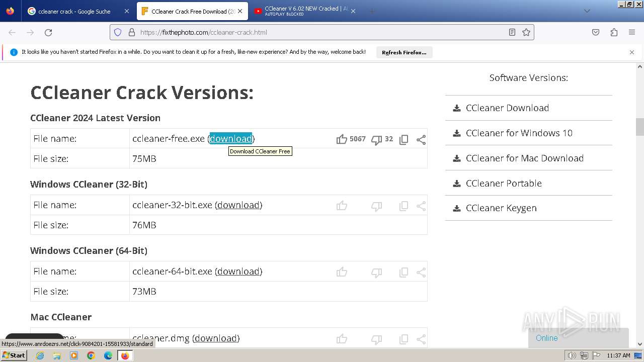Close the Google Suche tab
Image resolution: width=644 pixels, height=362 pixels.
coord(126,11)
